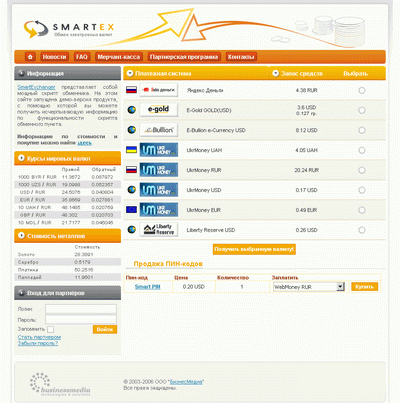The image size is (400, 403).
Task: Open the Smart PIN link
Action: point(147,287)
